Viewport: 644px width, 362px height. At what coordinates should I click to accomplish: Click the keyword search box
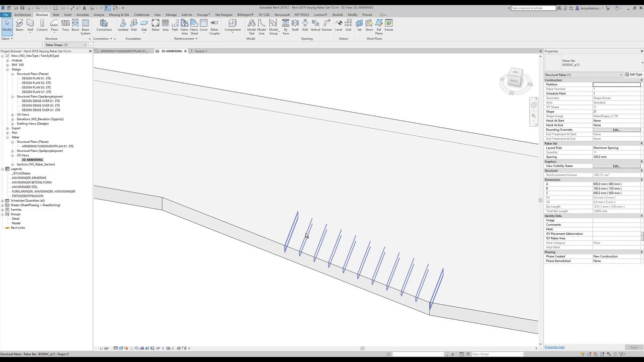(x=533, y=8)
